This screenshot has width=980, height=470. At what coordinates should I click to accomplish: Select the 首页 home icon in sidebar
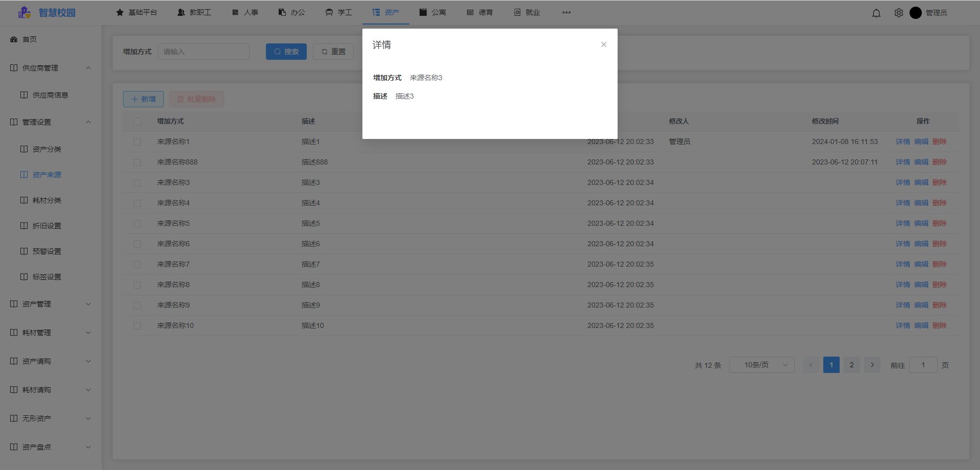tap(13, 39)
